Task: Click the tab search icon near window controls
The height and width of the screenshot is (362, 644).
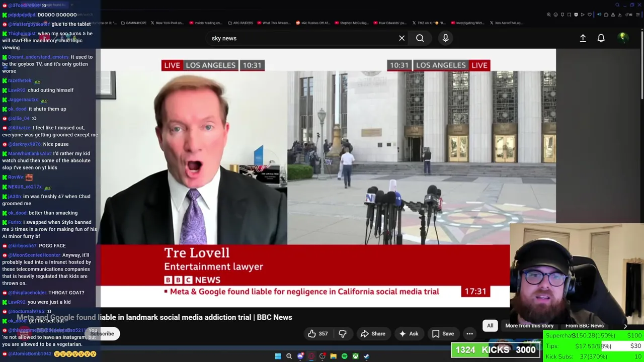Action: [x=617, y=5]
